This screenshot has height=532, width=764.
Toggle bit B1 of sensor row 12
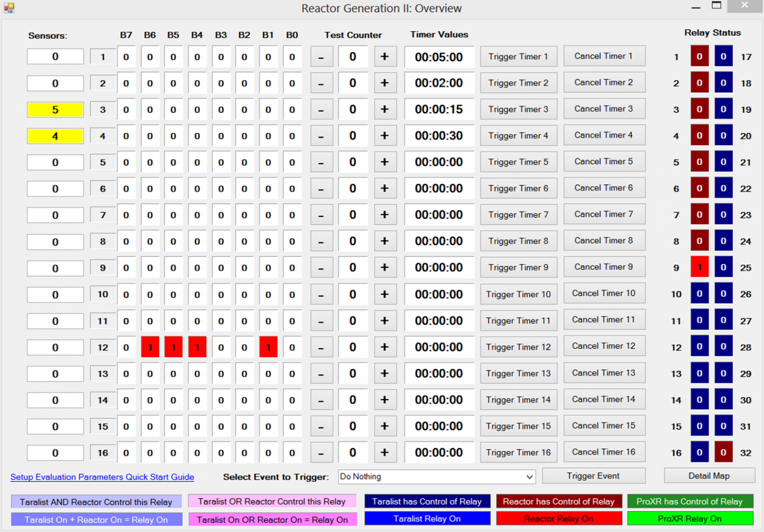268,347
